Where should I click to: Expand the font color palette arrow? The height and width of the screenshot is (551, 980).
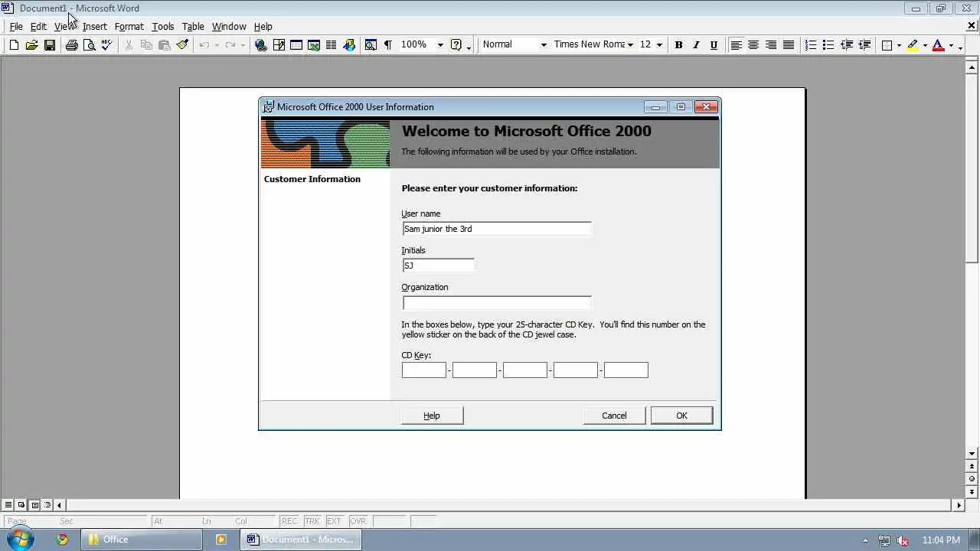tap(951, 45)
